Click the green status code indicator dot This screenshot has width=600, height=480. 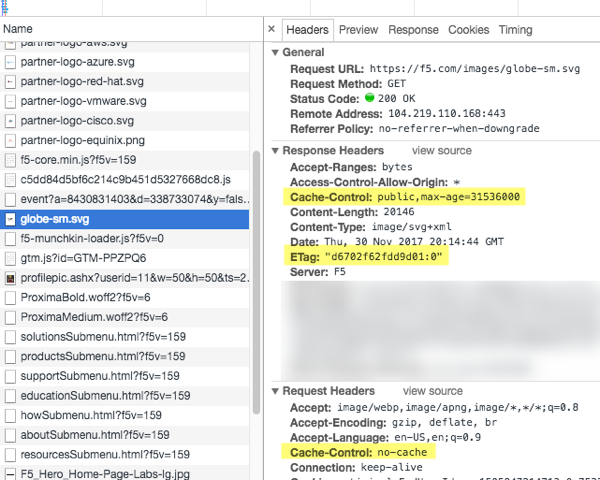point(369,98)
